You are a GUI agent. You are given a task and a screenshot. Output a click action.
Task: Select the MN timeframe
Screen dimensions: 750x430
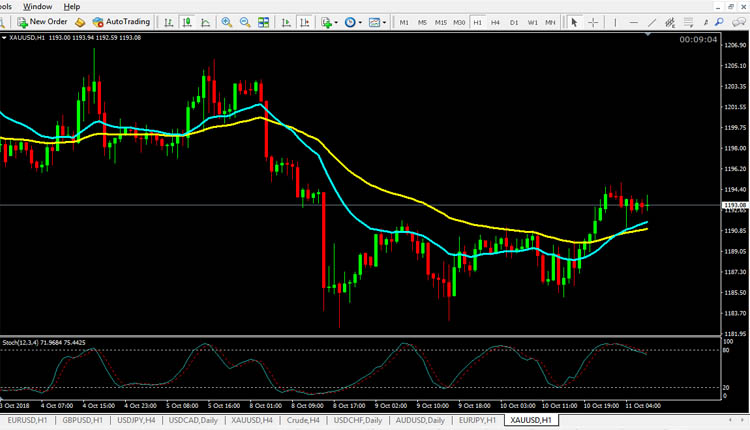tap(551, 22)
